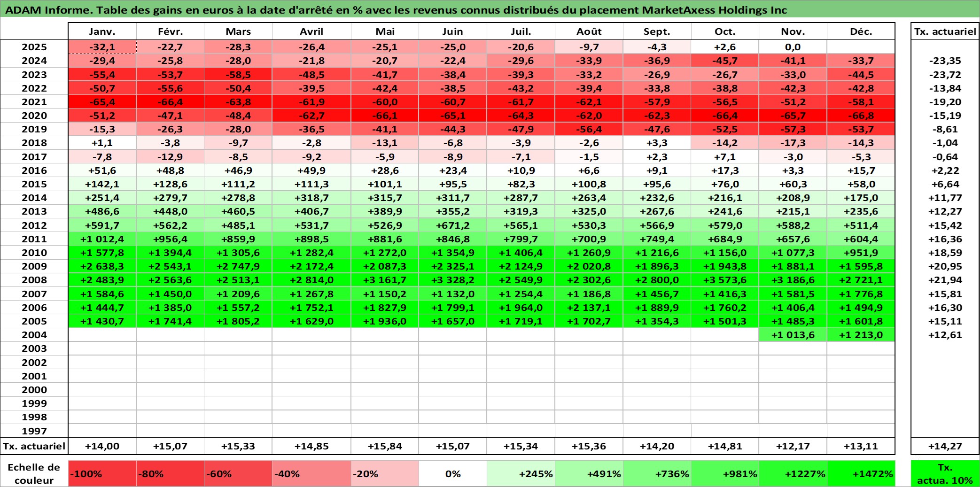The width and height of the screenshot is (980, 487).
Task: Select the 2016 row label
Action: coord(34,170)
